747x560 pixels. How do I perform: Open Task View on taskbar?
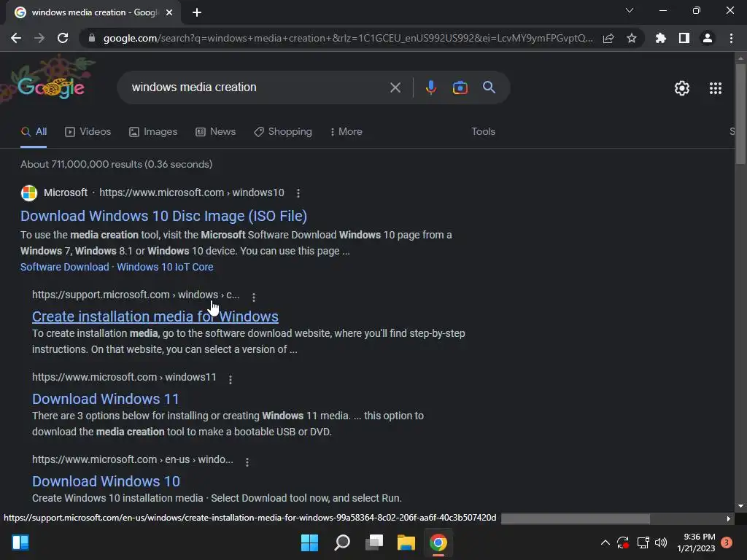(x=374, y=542)
